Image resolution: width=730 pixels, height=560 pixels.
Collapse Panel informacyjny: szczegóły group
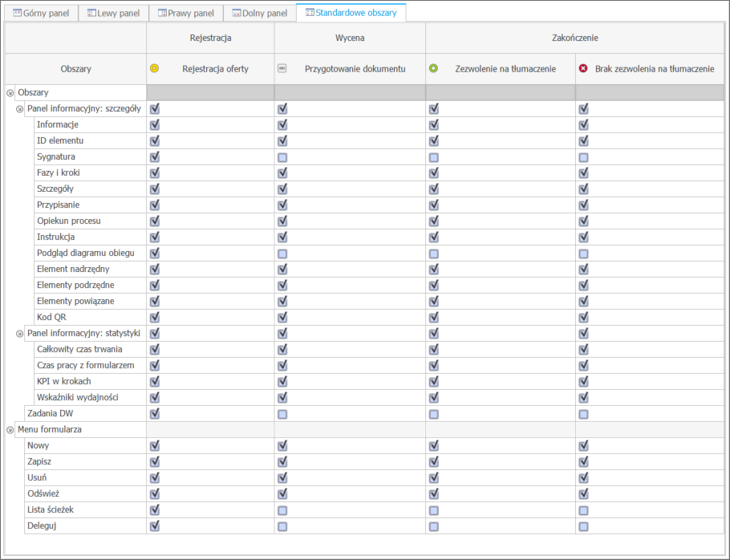click(x=20, y=109)
